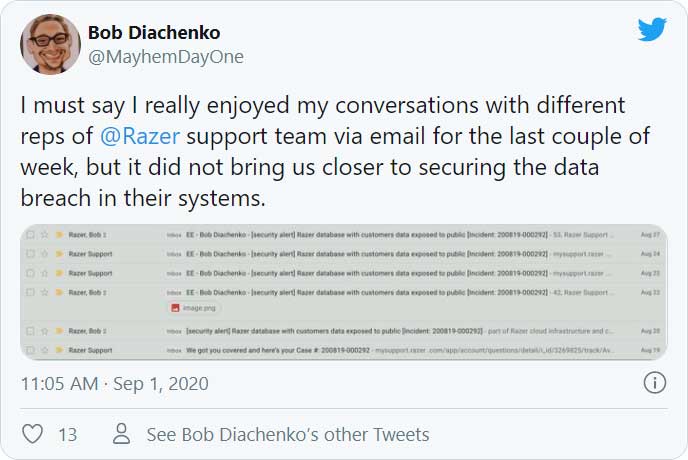Click the Twitter bird logo

651,30
